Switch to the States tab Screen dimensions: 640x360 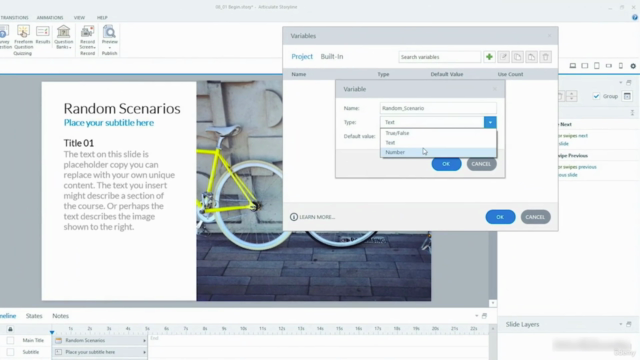(x=34, y=316)
